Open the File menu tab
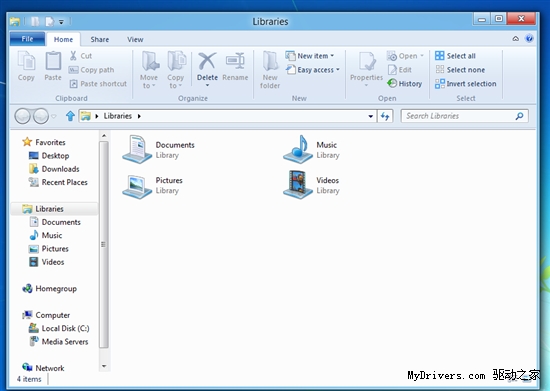This screenshot has width=550, height=391. [27, 39]
